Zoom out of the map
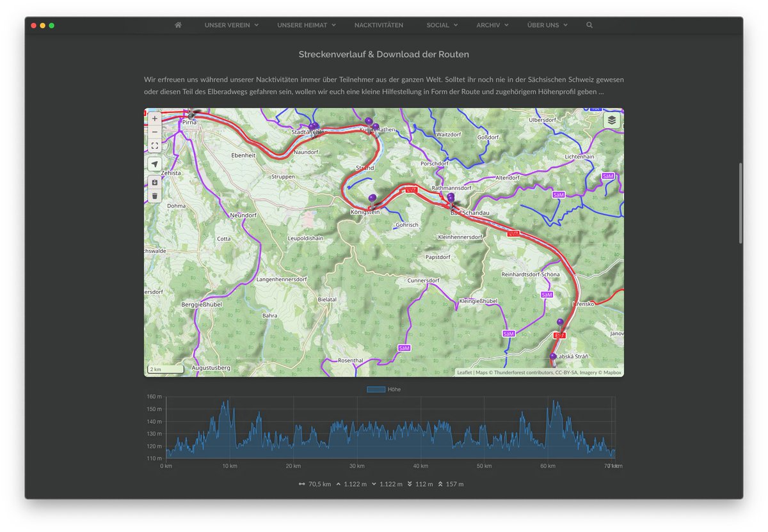 pos(155,132)
